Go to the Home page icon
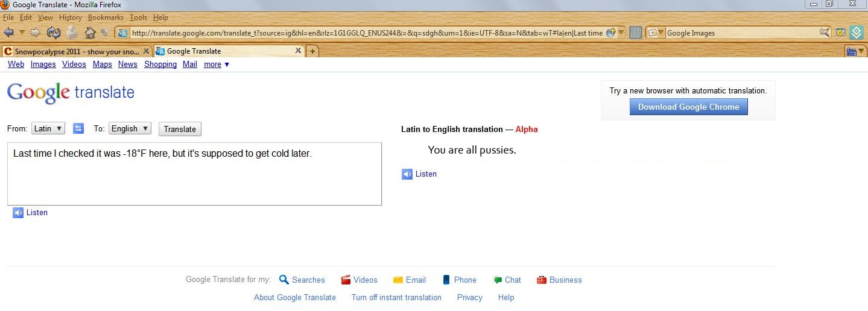868x311 pixels. tap(90, 33)
